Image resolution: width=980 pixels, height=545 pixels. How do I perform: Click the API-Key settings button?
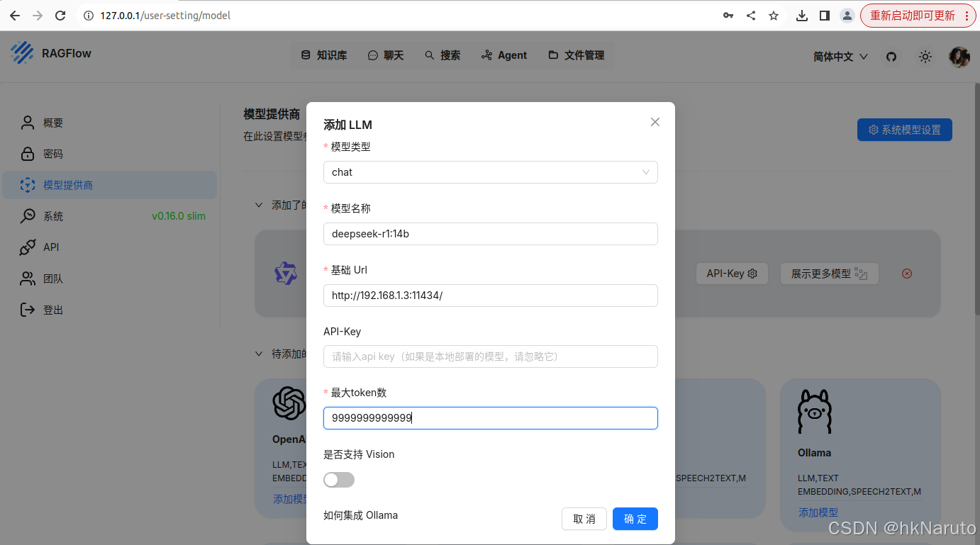tap(732, 274)
